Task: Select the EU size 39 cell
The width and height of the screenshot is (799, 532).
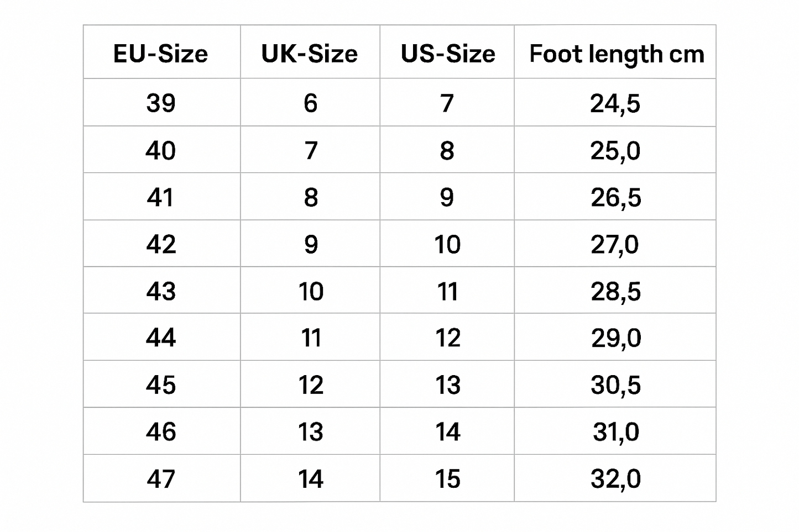Action: (161, 103)
